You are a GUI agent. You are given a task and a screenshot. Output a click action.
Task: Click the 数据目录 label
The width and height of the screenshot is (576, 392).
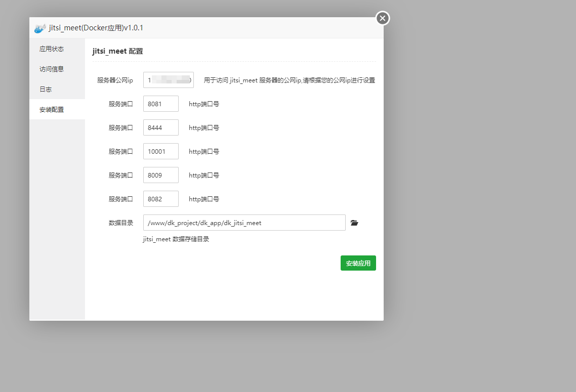coord(121,223)
